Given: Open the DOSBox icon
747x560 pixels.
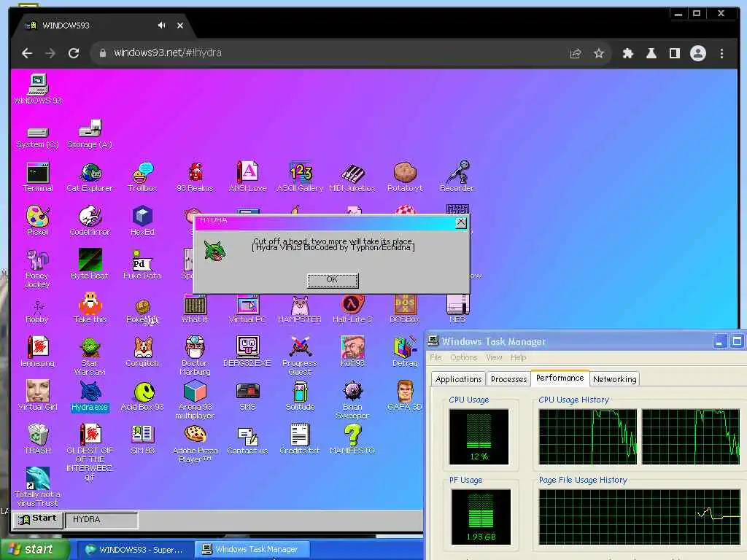Looking at the screenshot, I should coord(405,308).
